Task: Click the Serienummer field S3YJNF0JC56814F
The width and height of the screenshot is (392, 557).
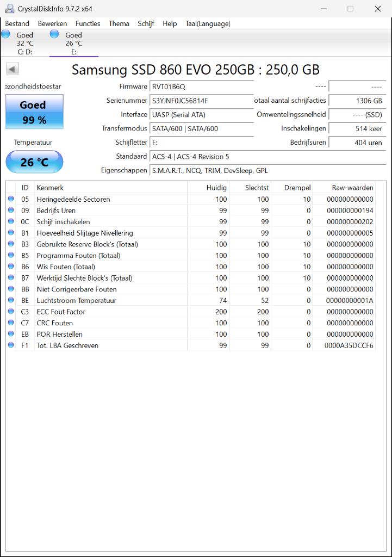Action: [x=202, y=101]
